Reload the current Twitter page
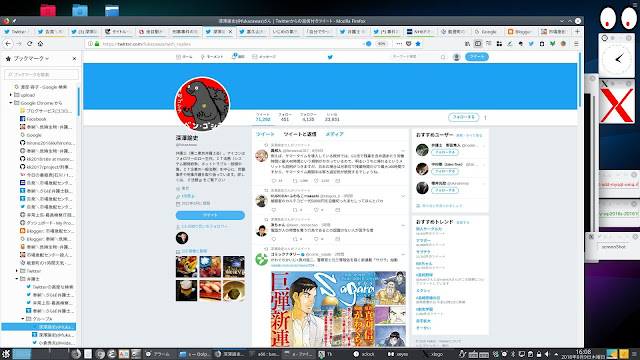Image resolution: width=640 pixels, height=360 pixels. pos(29,43)
